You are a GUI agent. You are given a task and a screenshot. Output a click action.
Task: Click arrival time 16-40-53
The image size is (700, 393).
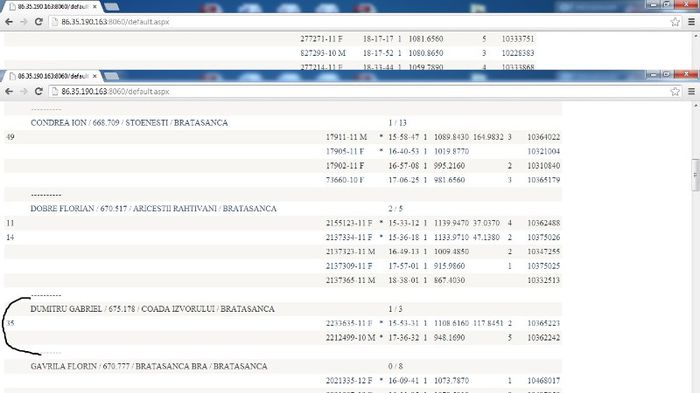(x=404, y=151)
